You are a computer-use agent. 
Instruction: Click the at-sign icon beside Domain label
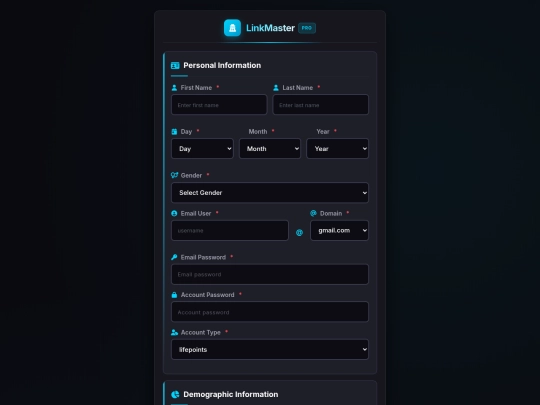click(x=313, y=213)
